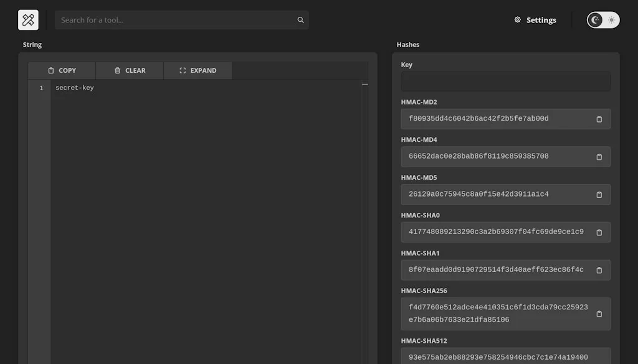Click the sun icon in theme switch
The image size is (638, 364).
click(x=612, y=20)
